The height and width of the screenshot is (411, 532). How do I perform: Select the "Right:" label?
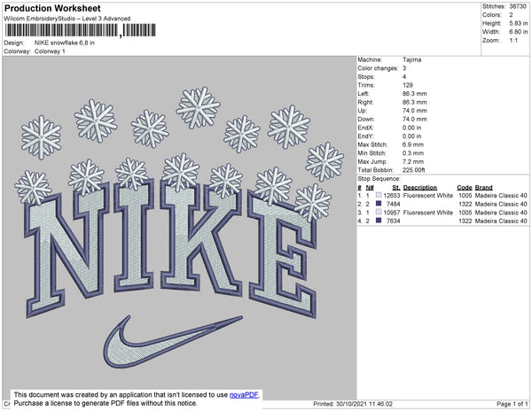point(365,102)
